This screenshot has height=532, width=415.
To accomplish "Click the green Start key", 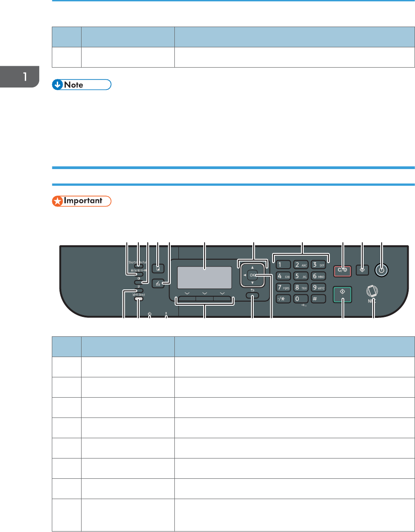I will pos(342,295).
